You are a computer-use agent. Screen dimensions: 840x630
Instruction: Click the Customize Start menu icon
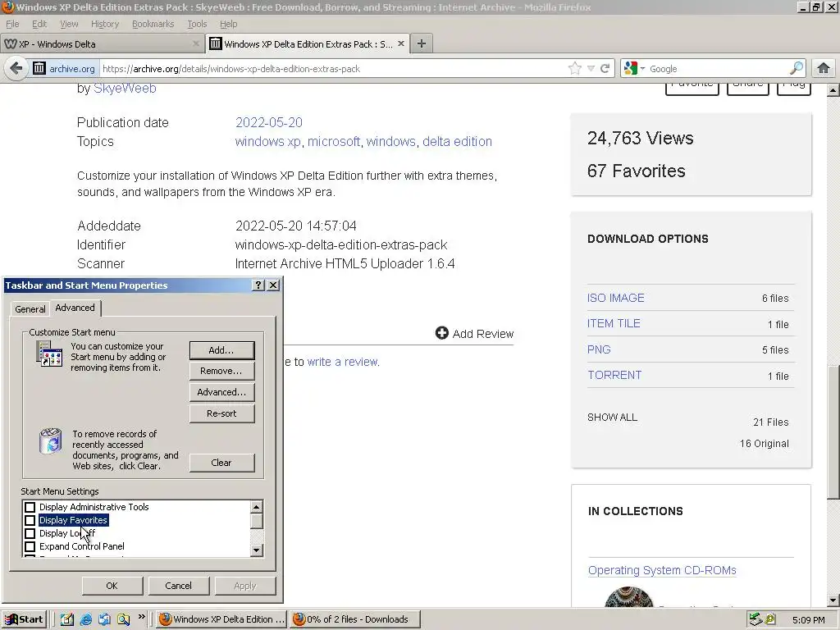(x=49, y=354)
